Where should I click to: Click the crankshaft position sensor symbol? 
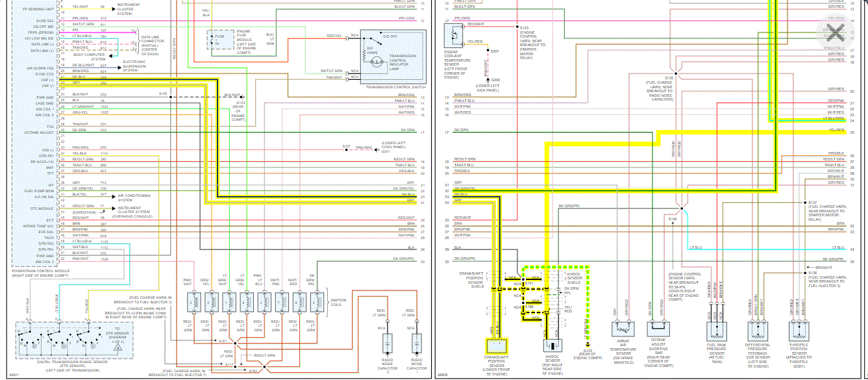tap(497, 346)
